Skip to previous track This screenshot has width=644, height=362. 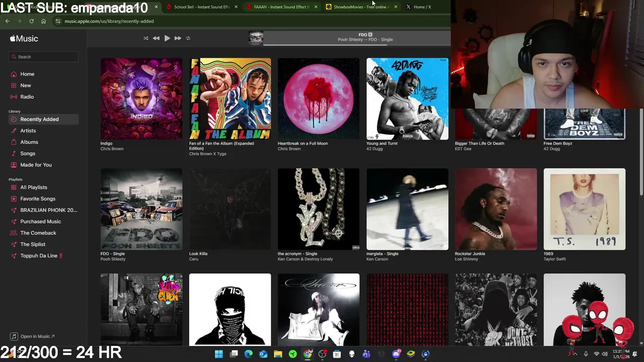tap(156, 38)
